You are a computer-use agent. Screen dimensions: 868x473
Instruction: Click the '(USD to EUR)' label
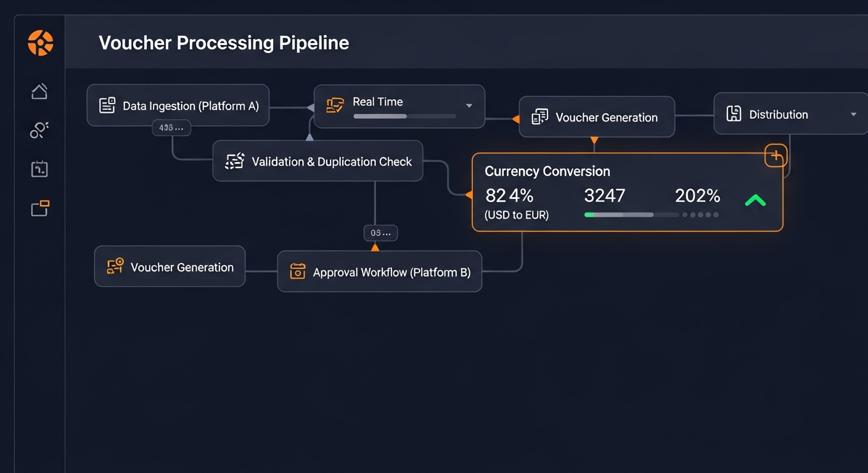tap(517, 215)
